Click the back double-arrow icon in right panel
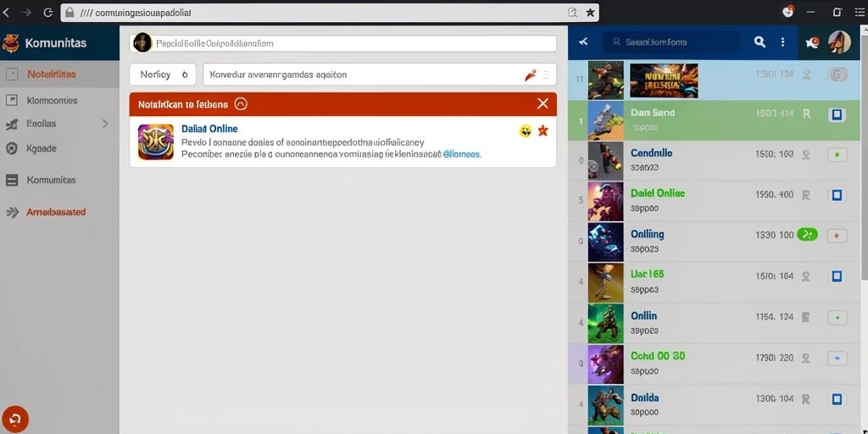Image resolution: width=868 pixels, height=434 pixels. tap(583, 42)
